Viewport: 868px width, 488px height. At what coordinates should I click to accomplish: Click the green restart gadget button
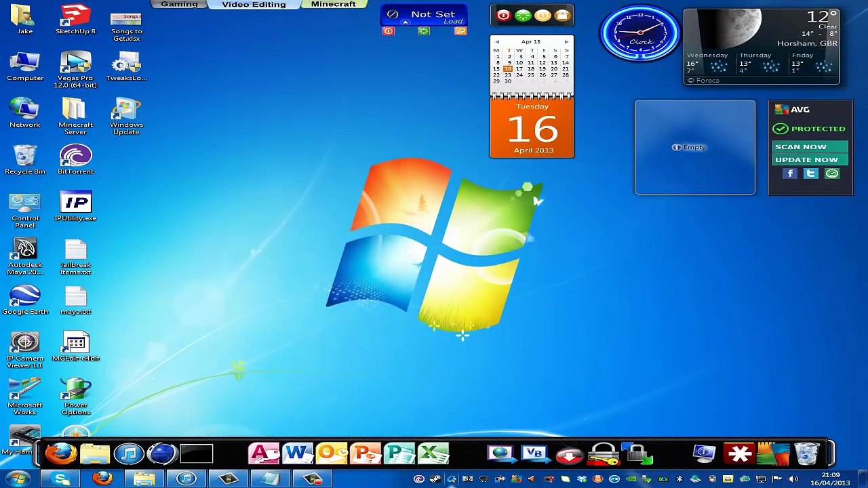(522, 15)
